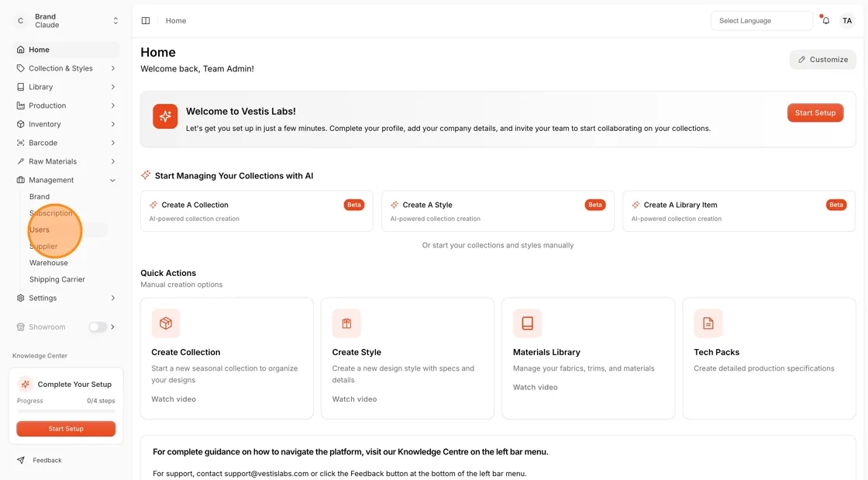The width and height of the screenshot is (868, 480).
Task: Click the Complete Your Setup sparkle icon
Action: point(25,384)
